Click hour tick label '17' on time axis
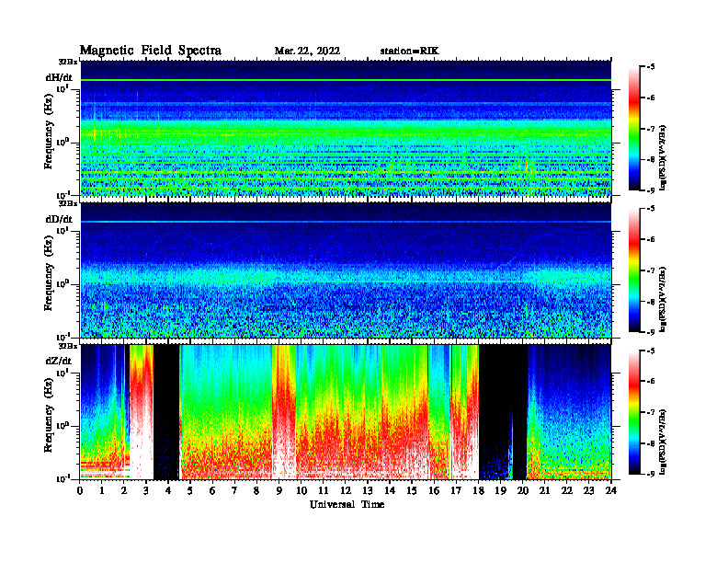The height and width of the screenshot is (563, 728). [457, 491]
